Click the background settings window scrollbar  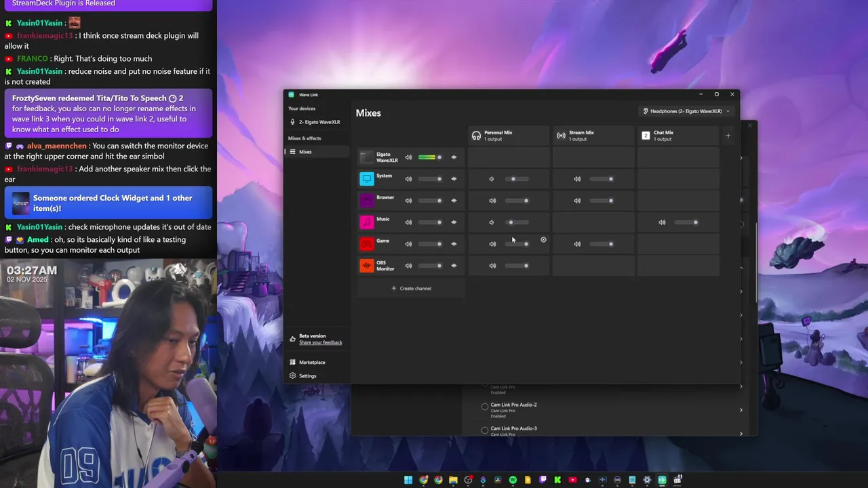756,261
